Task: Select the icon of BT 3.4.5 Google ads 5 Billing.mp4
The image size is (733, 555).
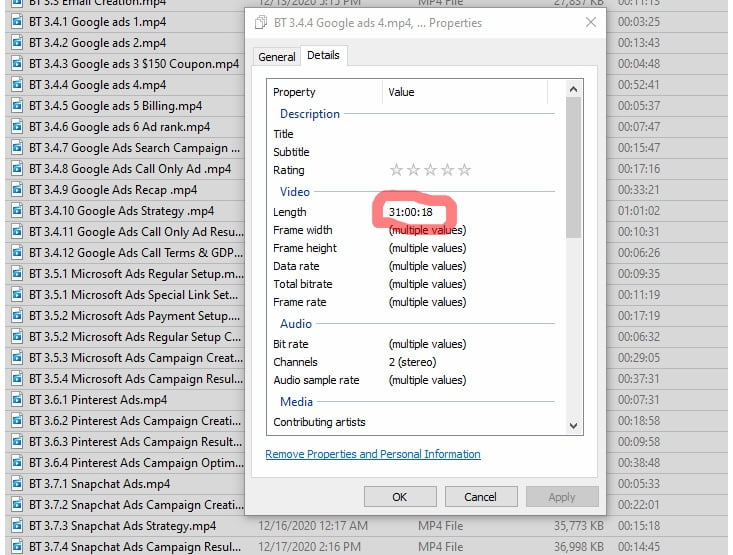Action: pyautogui.click(x=17, y=106)
